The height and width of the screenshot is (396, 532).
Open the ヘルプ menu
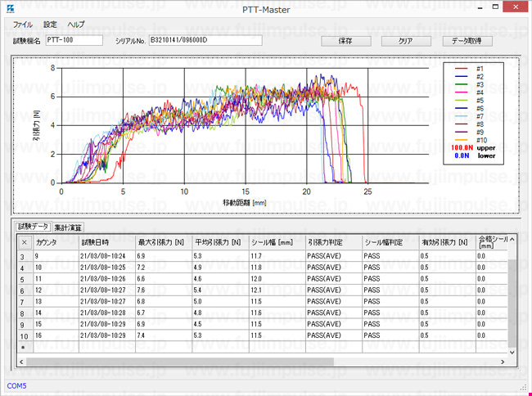pyautogui.click(x=76, y=25)
